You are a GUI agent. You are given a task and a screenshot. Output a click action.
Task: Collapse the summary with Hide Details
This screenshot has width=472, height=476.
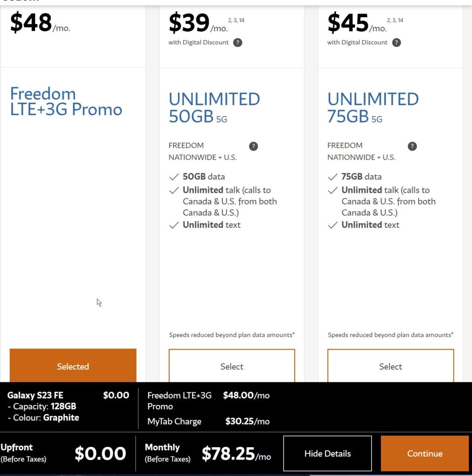327,454
